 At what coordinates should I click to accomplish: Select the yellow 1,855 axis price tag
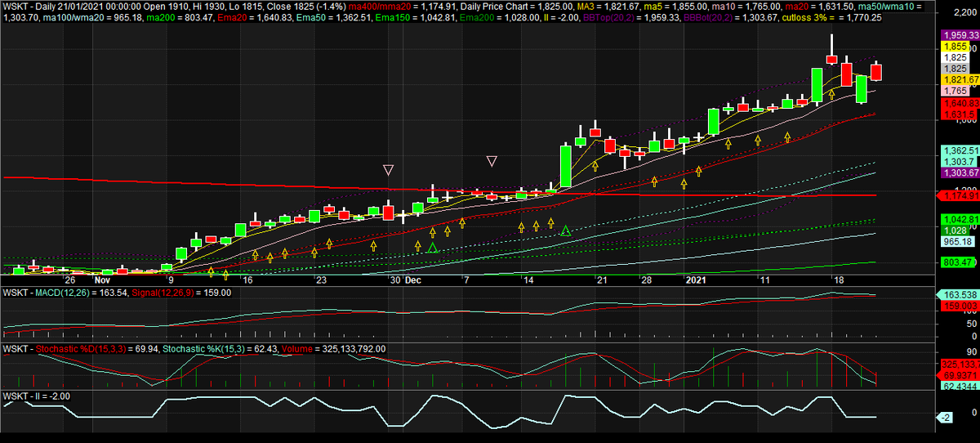coord(956,47)
